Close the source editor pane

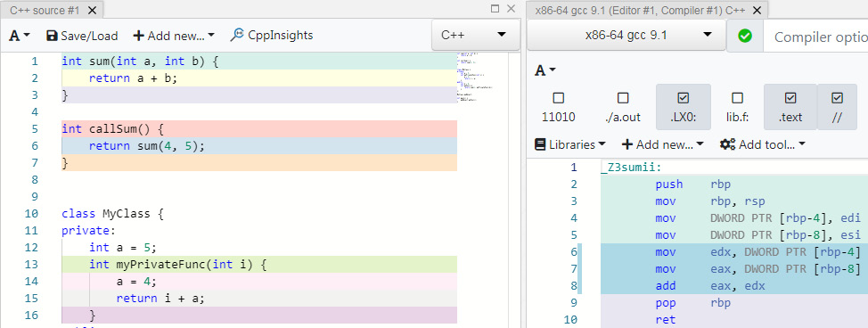click(x=511, y=8)
